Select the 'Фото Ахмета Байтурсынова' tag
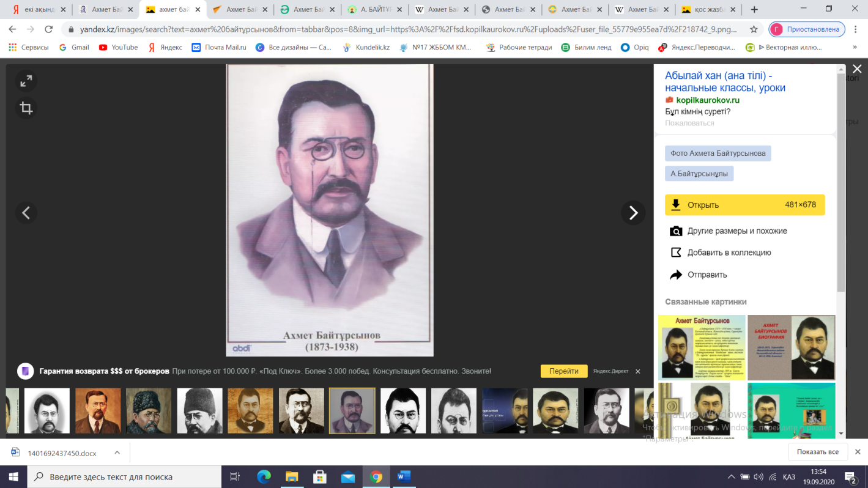Screen dimensions: 868x488 (x=718, y=153)
